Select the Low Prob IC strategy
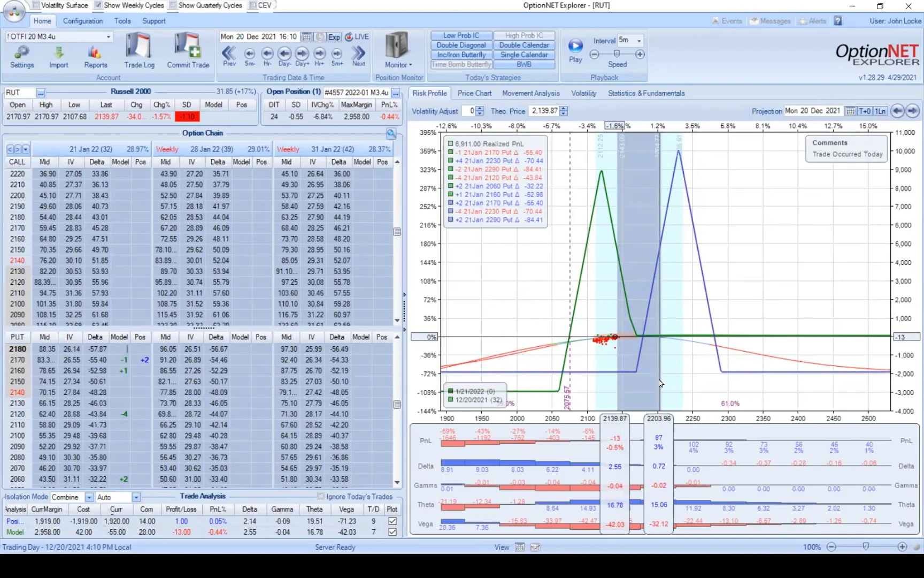 [x=461, y=35]
